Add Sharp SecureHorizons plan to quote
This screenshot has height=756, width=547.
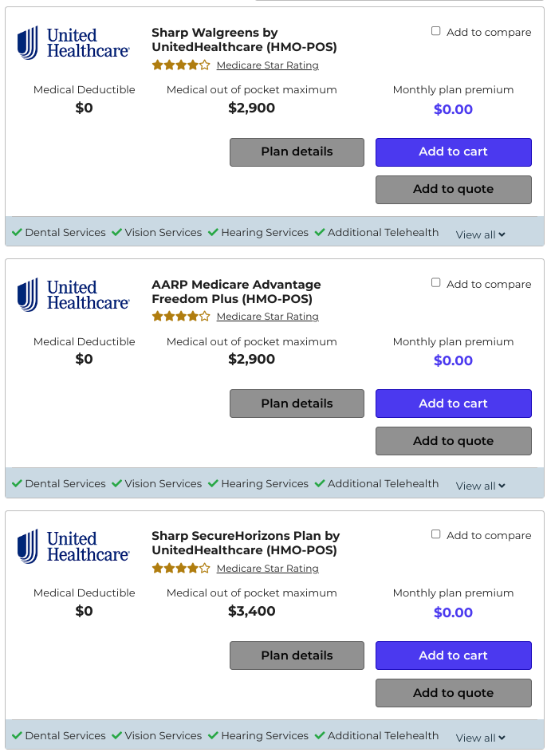(454, 693)
